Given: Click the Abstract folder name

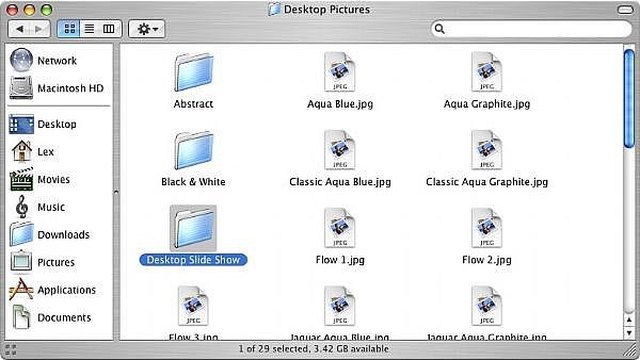Looking at the screenshot, I should (193, 104).
